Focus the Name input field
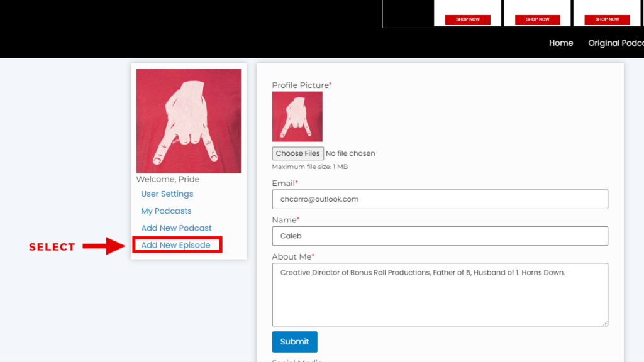The height and width of the screenshot is (362, 644). [x=440, y=236]
